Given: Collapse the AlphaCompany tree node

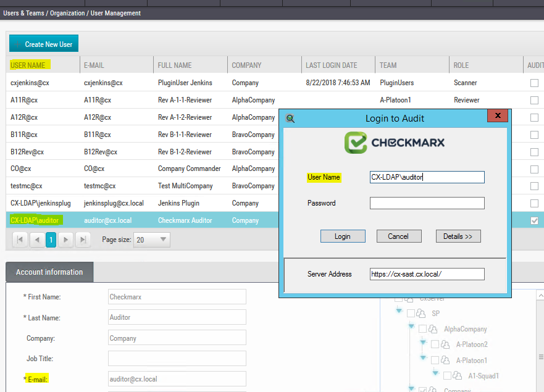Looking at the screenshot, I should pos(411,326).
